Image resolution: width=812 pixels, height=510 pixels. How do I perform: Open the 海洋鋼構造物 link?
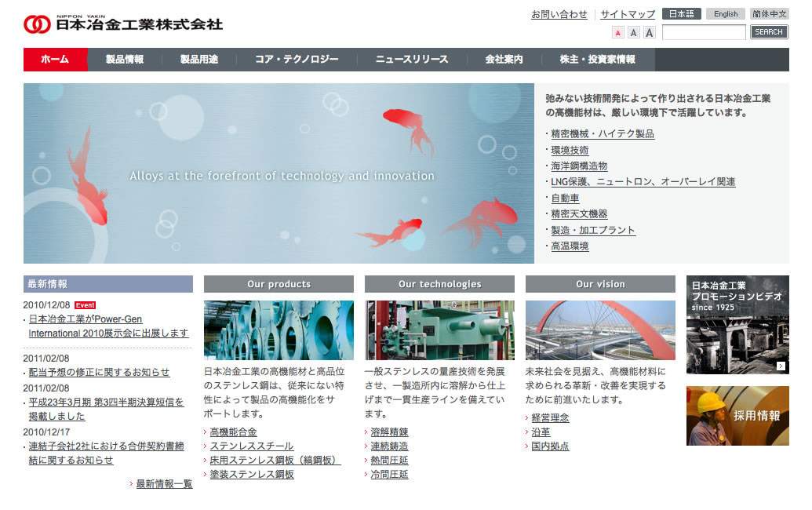pos(579,166)
